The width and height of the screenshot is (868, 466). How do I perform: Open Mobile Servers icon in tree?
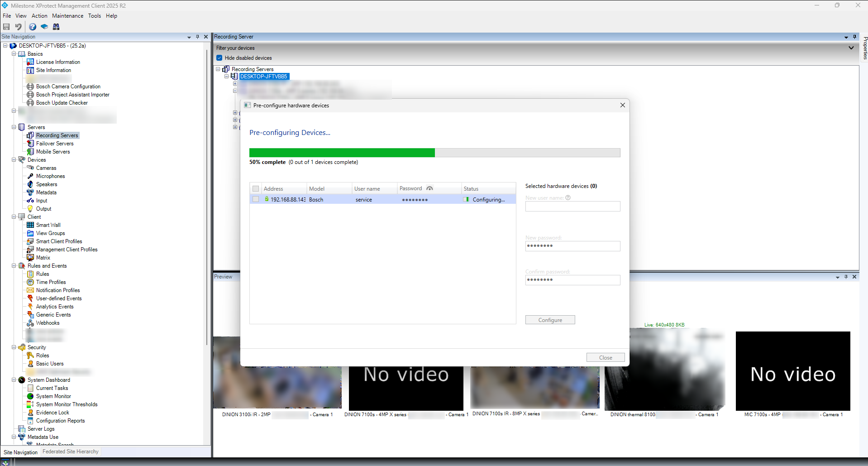(30, 152)
